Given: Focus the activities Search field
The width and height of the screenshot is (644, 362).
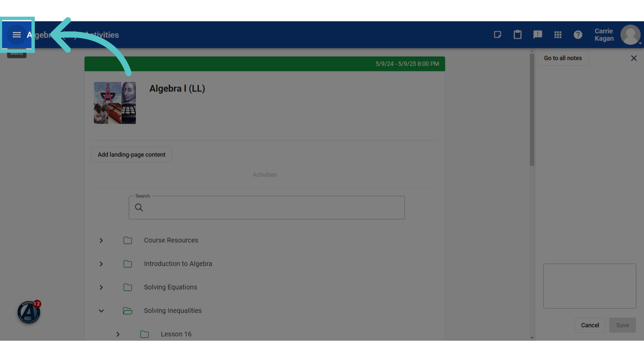Looking at the screenshot, I should click(x=267, y=207).
